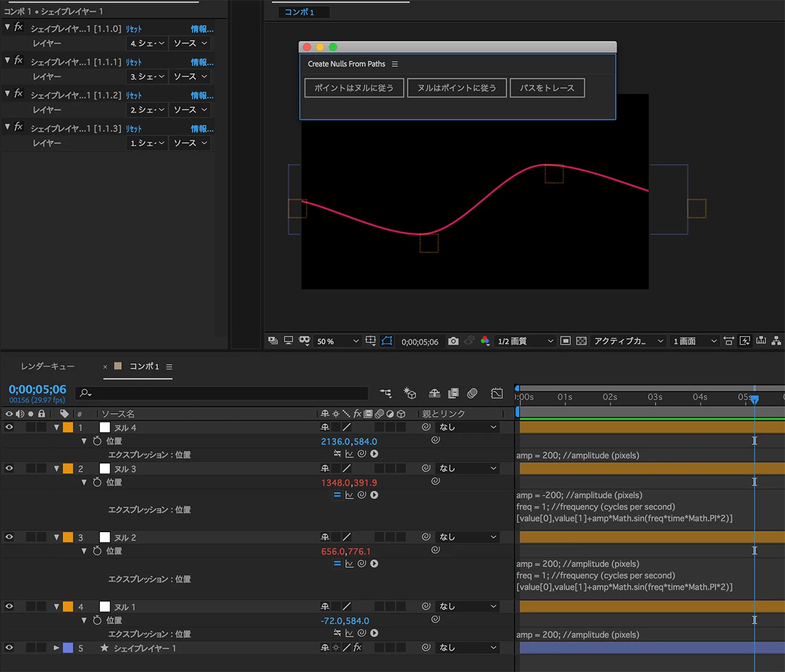Click the shy layers hide icon

click(x=434, y=393)
